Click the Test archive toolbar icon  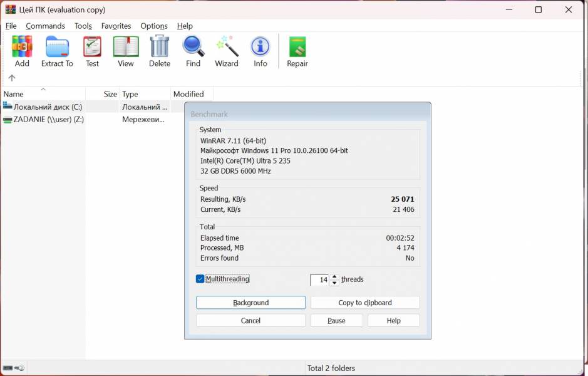point(92,46)
